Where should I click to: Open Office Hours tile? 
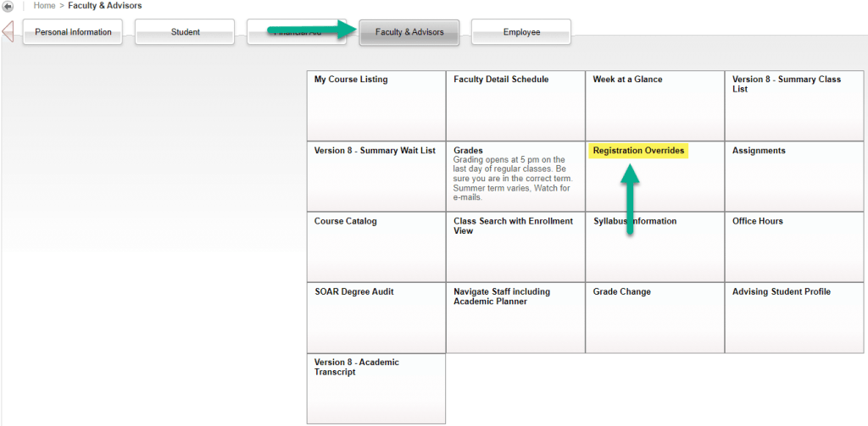click(x=757, y=221)
